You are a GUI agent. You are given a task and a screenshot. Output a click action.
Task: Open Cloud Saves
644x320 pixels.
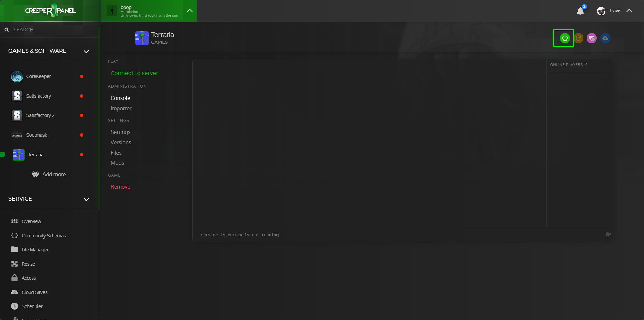(x=34, y=292)
